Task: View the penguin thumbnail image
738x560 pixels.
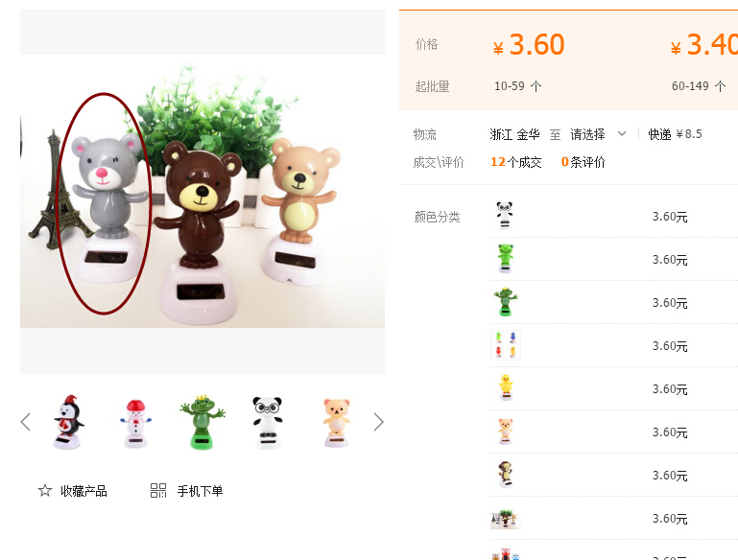Action: 69,422
